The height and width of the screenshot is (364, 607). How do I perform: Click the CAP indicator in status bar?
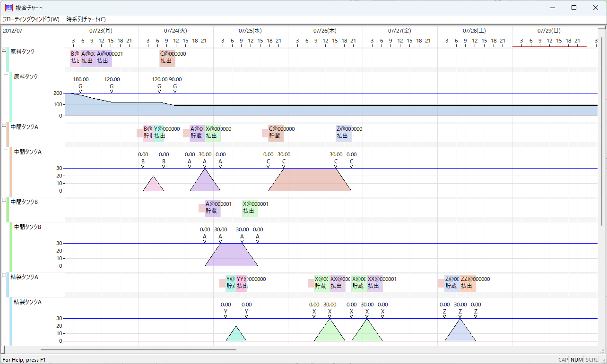[564, 360]
